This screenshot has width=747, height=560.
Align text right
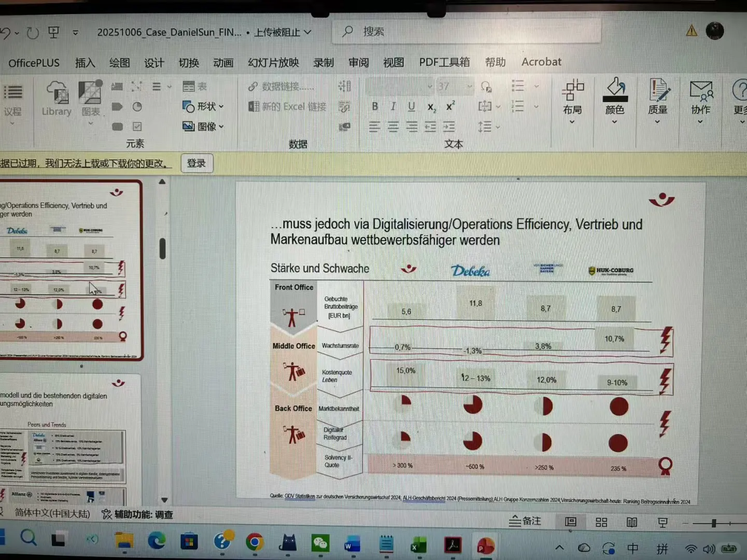[x=412, y=127]
